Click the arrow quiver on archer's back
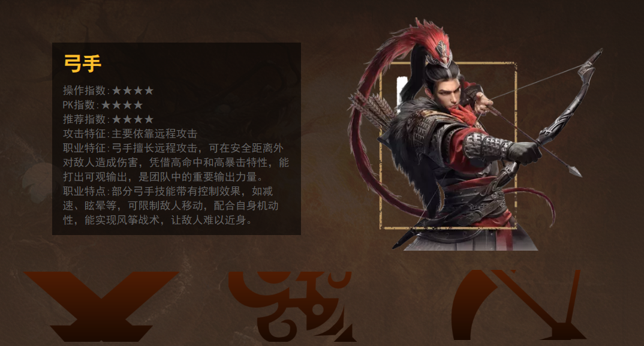The width and height of the screenshot is (644, 346). [x=372, y=108]
